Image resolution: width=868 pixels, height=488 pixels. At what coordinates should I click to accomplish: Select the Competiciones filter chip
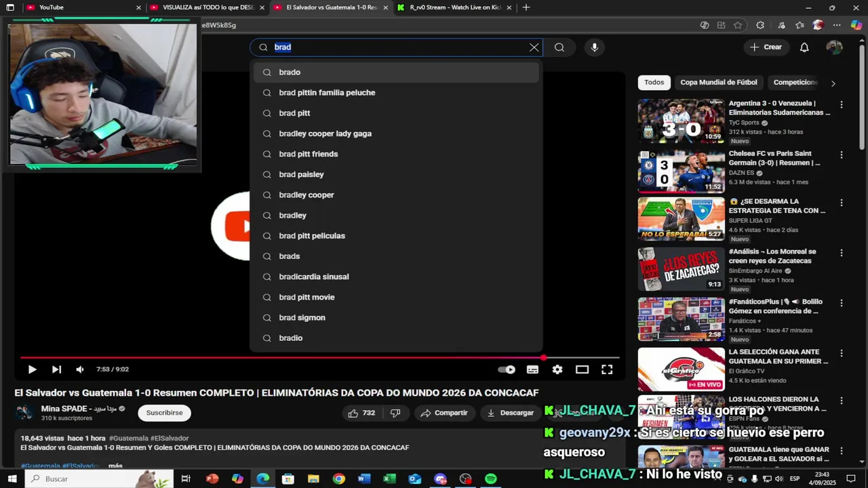[x=795, y=83]
